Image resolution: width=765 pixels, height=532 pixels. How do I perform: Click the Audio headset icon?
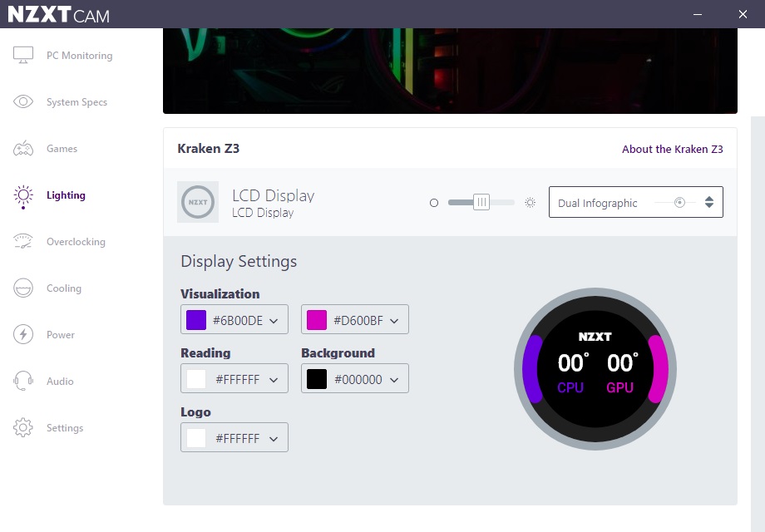[23, 381]
